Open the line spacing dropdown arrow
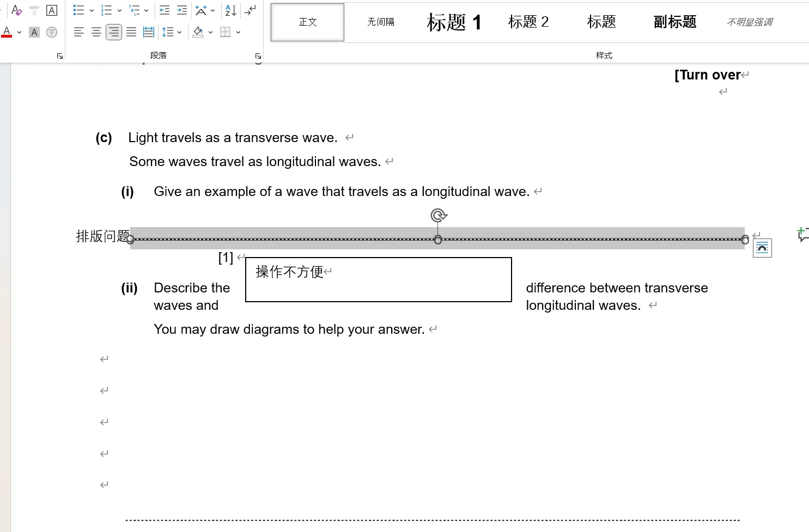 180,32
